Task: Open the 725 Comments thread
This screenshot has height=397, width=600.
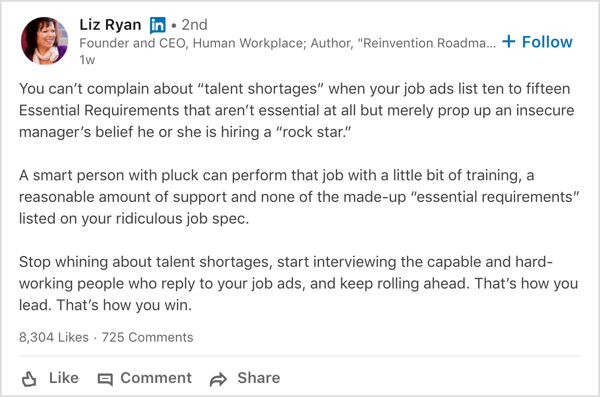Action: click(147, 337)
